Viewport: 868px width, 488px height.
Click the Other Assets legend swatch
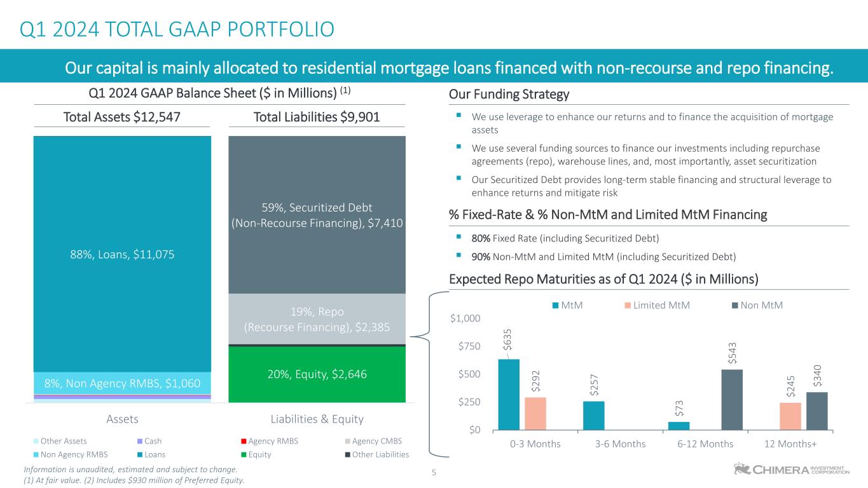(x=36, y=441)
